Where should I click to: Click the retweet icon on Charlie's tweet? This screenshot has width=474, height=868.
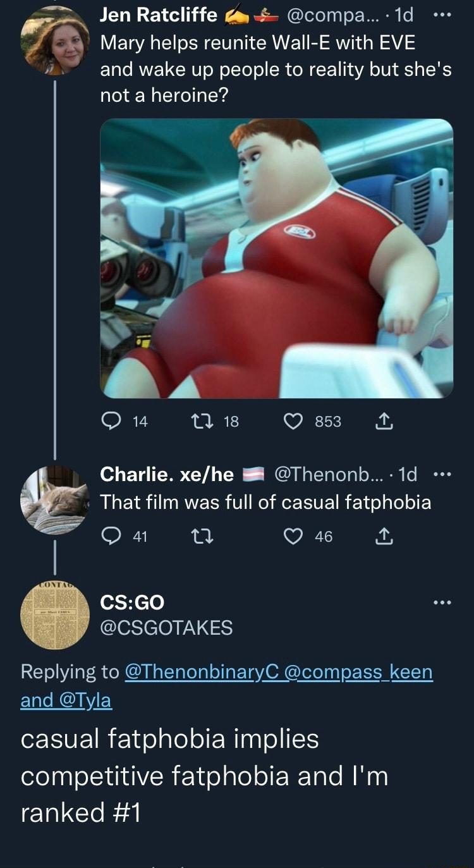[x=201, y=536]
